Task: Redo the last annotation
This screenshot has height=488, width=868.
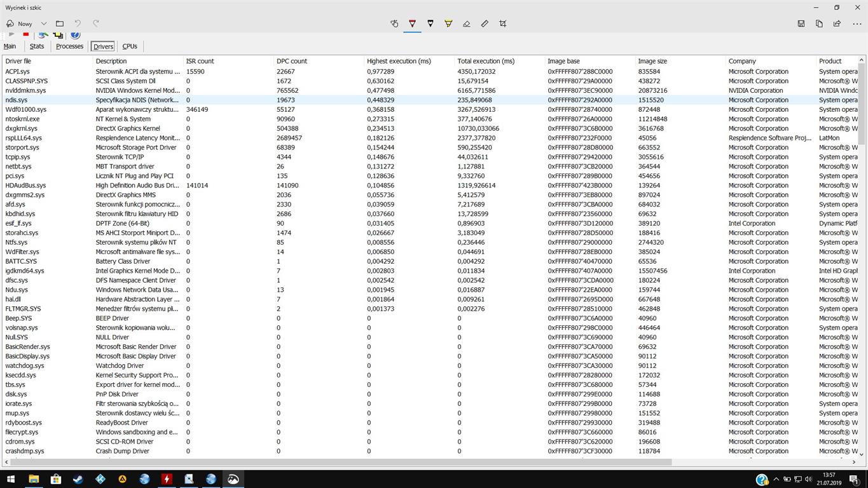Action: point(95,23)
